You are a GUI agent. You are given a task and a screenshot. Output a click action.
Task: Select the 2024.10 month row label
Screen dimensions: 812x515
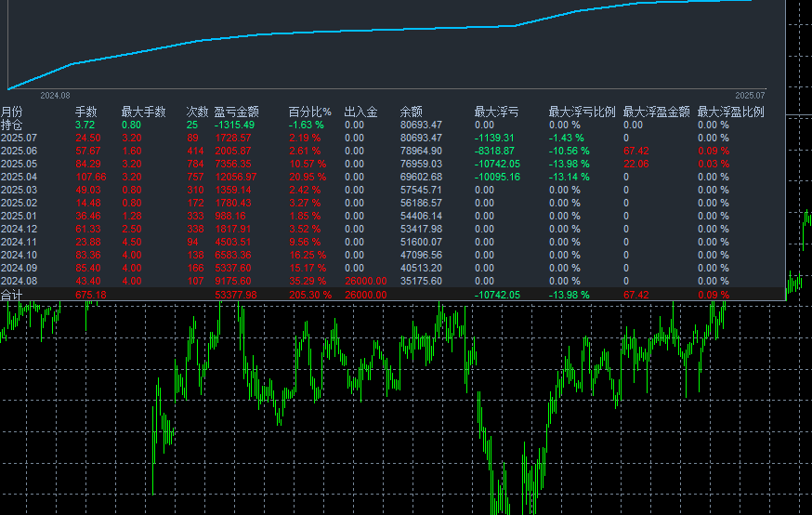pos(20,255)
